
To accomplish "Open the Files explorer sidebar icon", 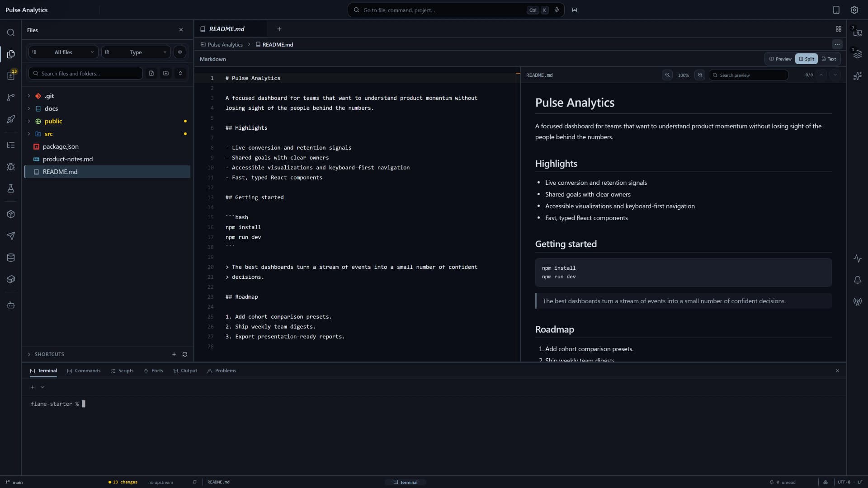I will [11, 54].
